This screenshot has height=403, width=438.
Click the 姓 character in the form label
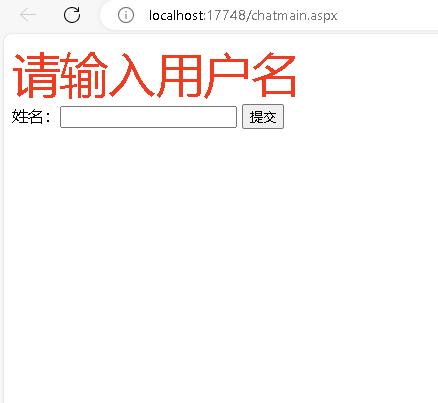[x=19, y=117]
